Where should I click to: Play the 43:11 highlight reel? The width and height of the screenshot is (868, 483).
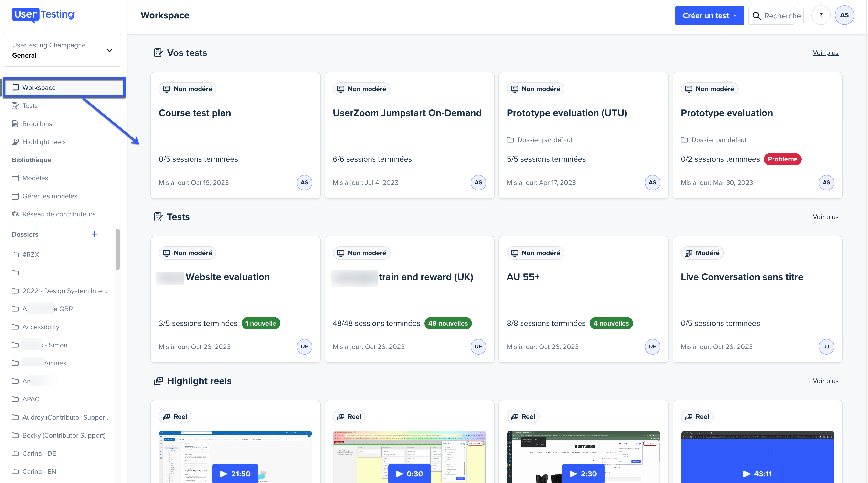(x=757, y=473)
